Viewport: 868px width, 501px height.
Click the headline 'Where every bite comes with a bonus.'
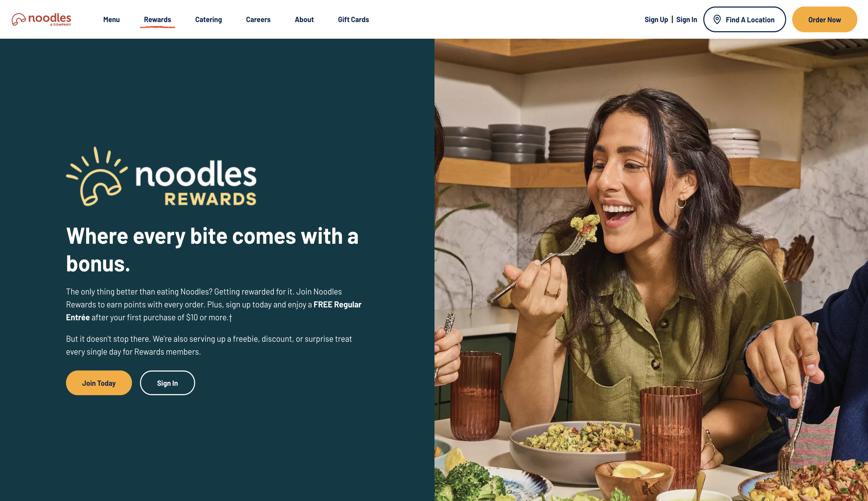pos(212,249)
